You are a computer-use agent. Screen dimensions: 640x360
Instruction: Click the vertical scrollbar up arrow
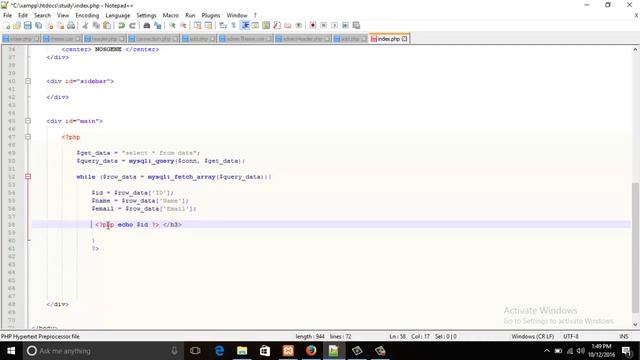(x=635, y=49)
